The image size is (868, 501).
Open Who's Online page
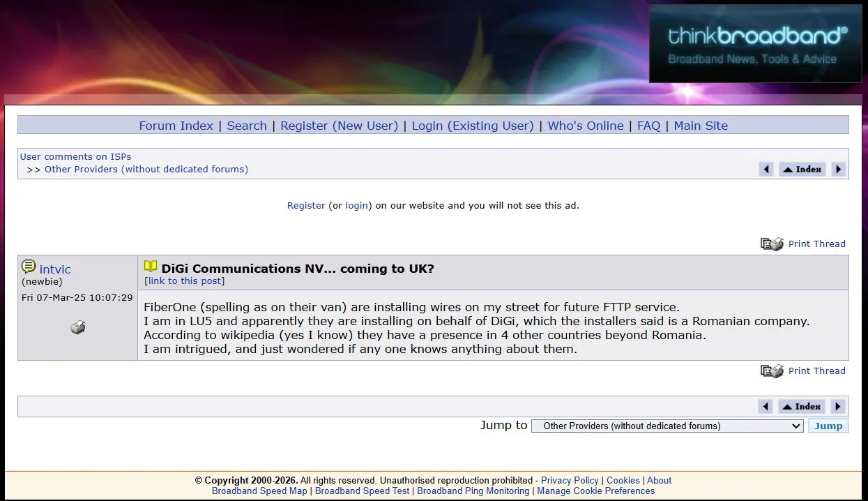coord(585,126)
